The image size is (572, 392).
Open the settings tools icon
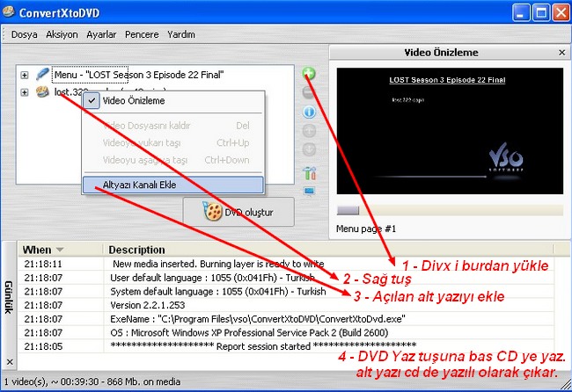[x=310, y=172]
